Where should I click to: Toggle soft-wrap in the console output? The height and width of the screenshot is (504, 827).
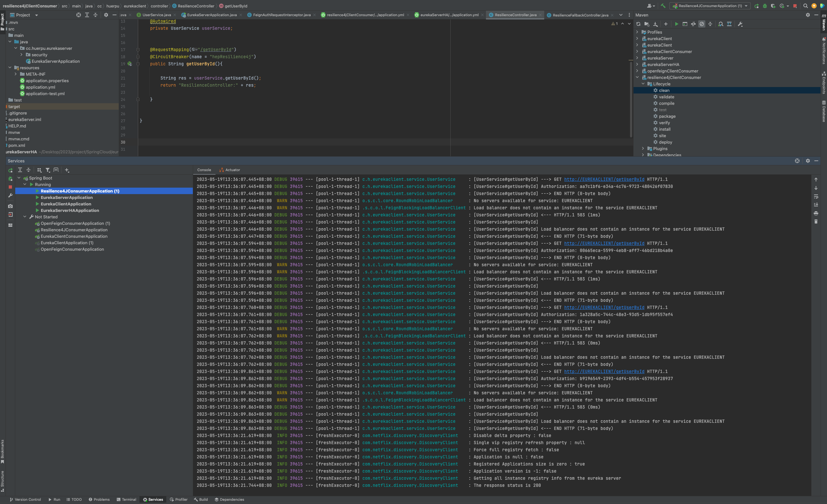pos(816,197)
